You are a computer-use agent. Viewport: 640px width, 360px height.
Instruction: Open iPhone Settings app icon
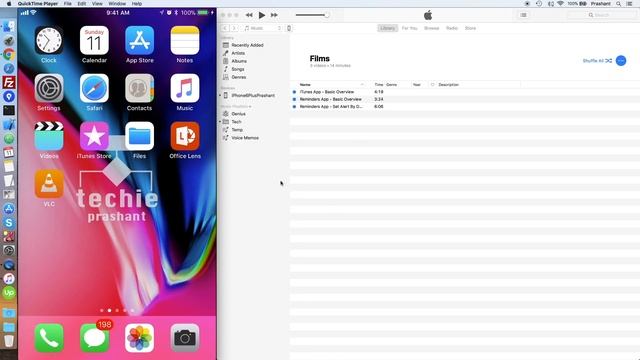49,89
